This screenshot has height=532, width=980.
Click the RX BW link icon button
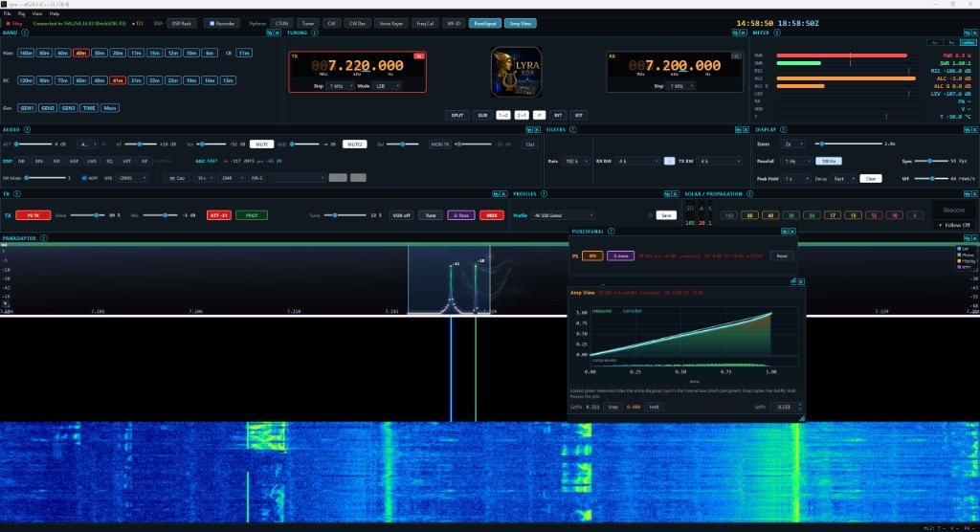click(x=669, y=161)
